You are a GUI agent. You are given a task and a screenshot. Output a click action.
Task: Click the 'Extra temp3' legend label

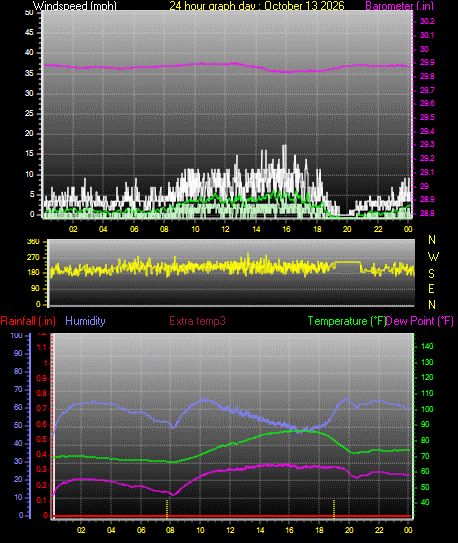pyautogui.click(x=197, y=321)
